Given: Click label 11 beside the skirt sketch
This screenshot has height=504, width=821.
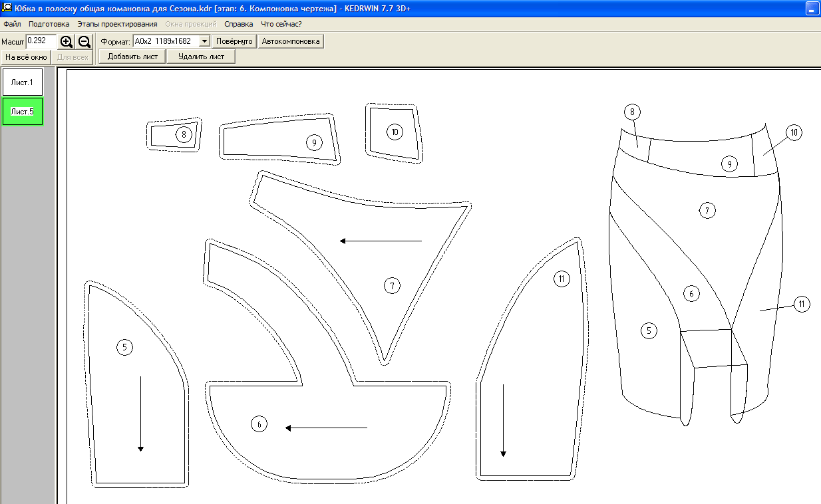Looking at the screenshot, I should coord(802,304).
